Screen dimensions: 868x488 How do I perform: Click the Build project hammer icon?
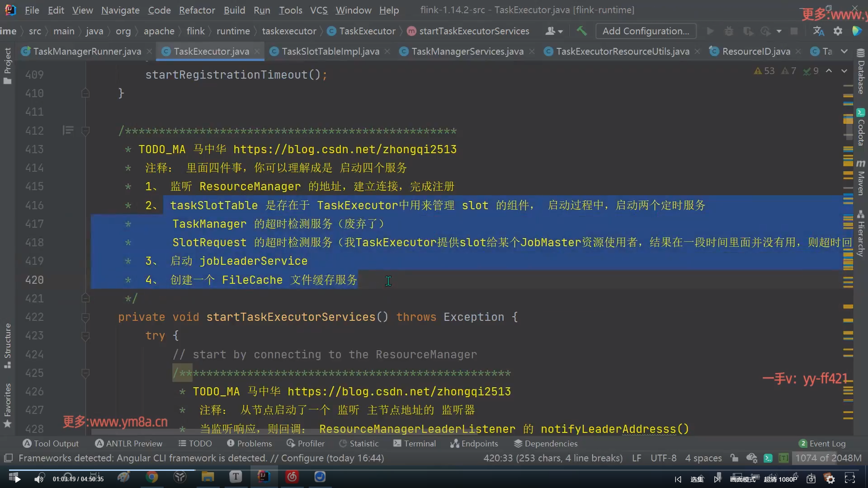click(581, 31)
